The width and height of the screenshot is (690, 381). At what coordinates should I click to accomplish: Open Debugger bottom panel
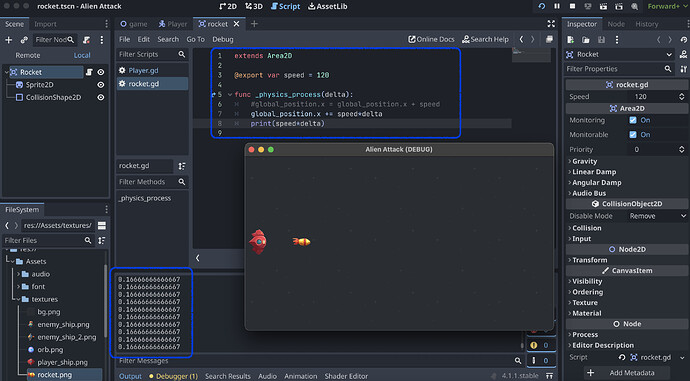[173, 376]
